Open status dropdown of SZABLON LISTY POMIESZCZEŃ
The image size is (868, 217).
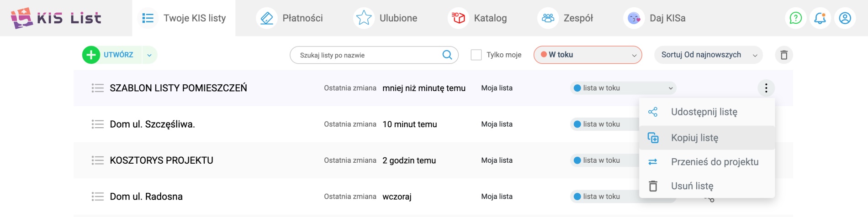[623, 88]
